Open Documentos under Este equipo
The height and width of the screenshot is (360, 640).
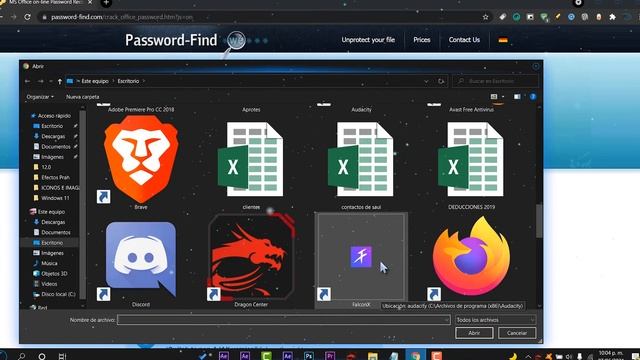pyautogui.click(x=56, y=232)
